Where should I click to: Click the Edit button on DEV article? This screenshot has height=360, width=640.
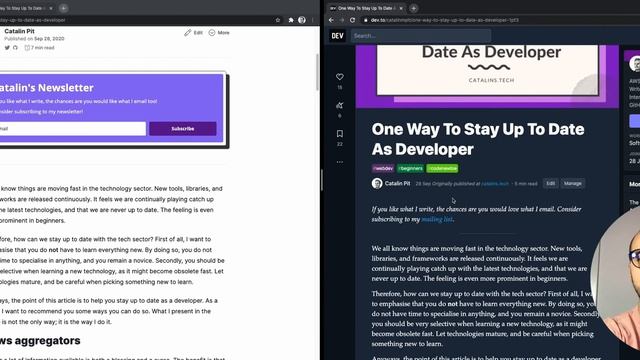coord(550,184)
